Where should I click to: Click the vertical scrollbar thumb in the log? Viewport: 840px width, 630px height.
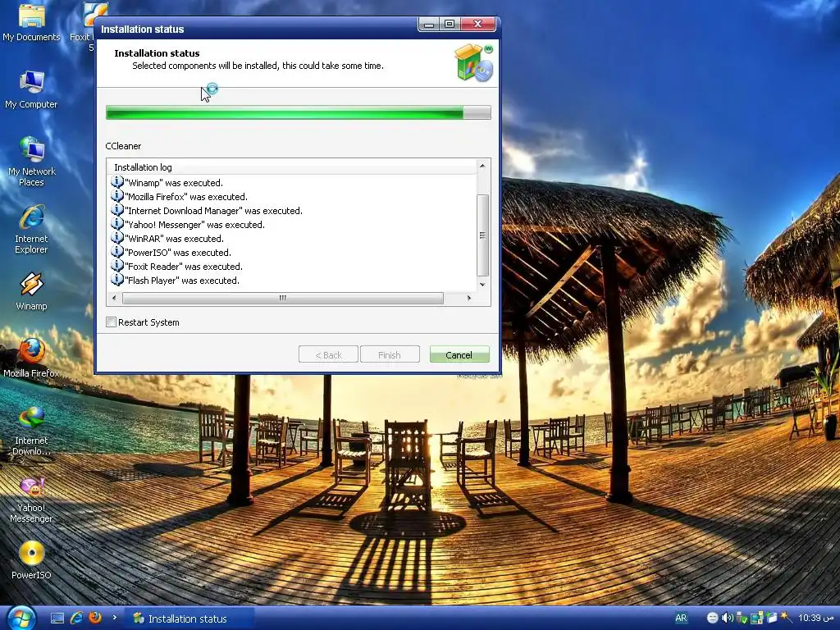coord(482,235)
